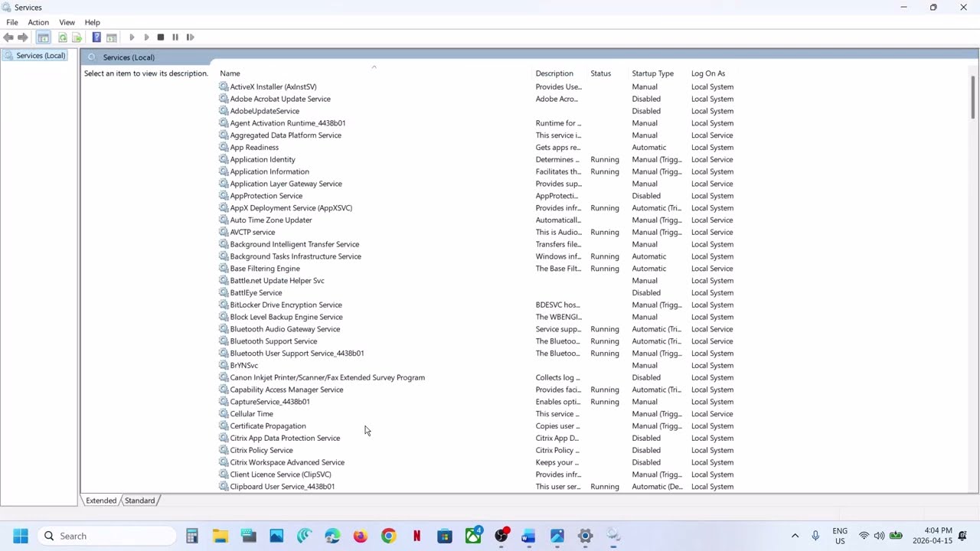980x551 pixels.
Task: Click the Restart Service toolbar icon
Action: pyautogui.click(x=190, y=37)
